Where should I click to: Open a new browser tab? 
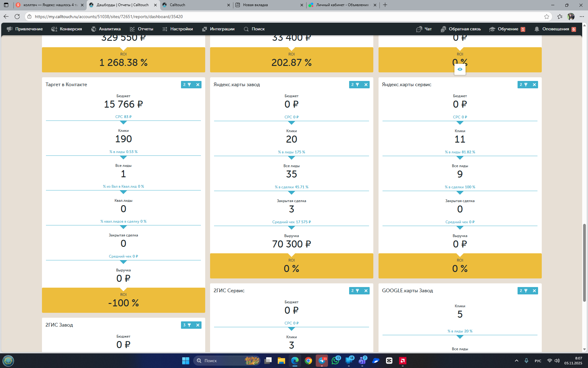coord(385,5)
